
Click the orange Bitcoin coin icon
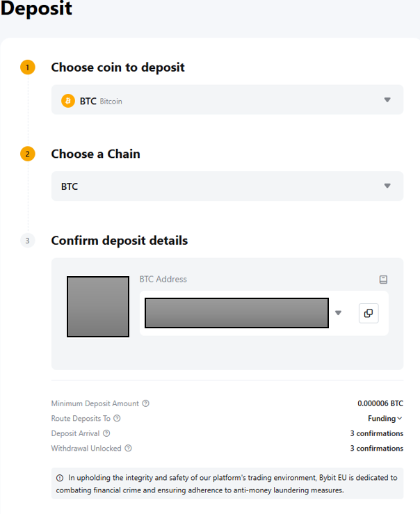tap(68, 101)
